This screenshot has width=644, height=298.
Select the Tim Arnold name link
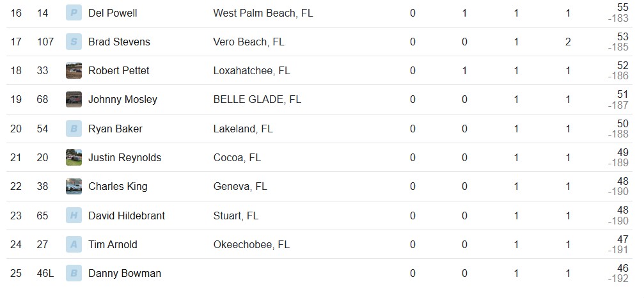click(113, 245)
